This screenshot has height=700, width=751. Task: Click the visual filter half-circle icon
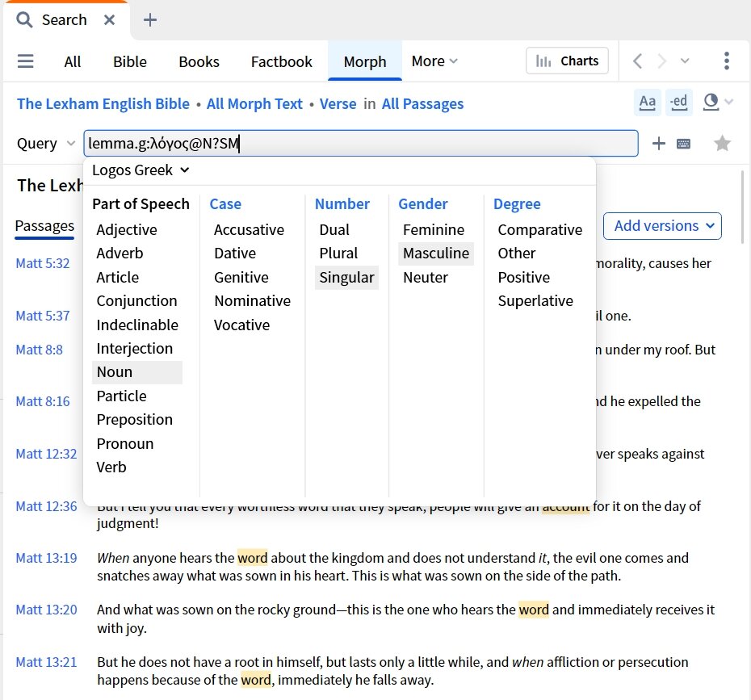tap(711, 102)
